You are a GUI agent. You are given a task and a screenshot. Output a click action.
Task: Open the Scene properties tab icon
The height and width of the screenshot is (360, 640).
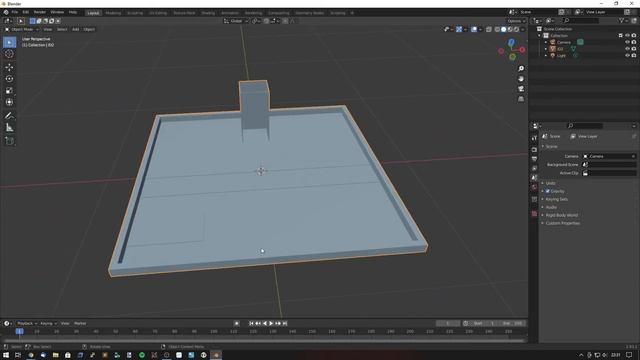point(534,178)
